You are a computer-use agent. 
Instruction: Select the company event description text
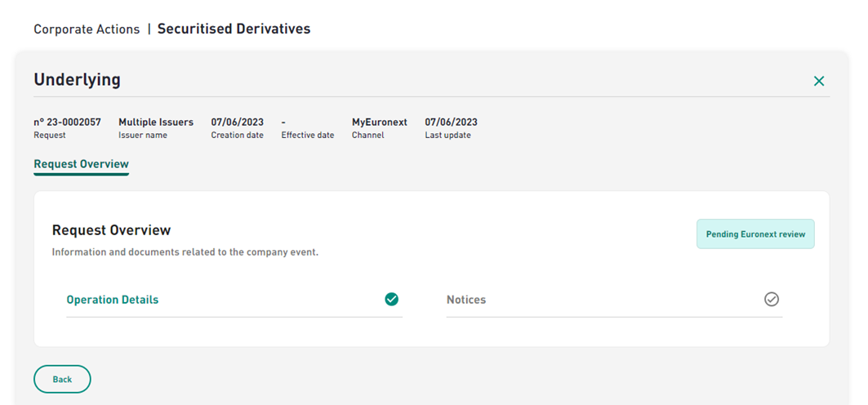[x=185, y=252]
